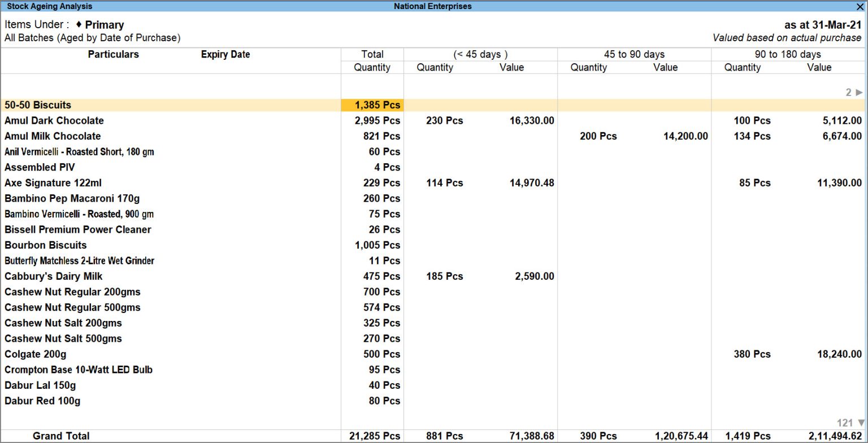Click the National Enterprises title
Screen dimensions: 868x443
(433, 7)
